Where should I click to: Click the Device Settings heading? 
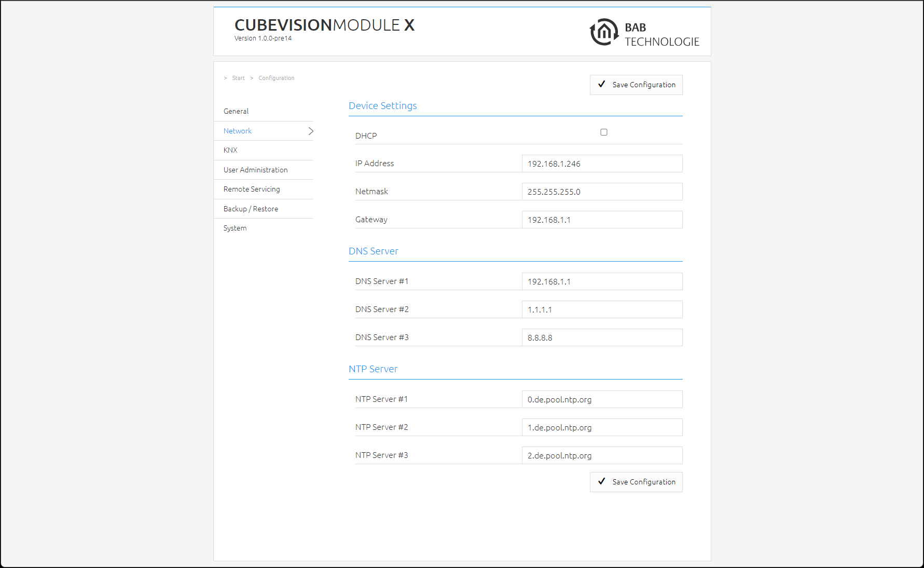(x=383, y=106)
